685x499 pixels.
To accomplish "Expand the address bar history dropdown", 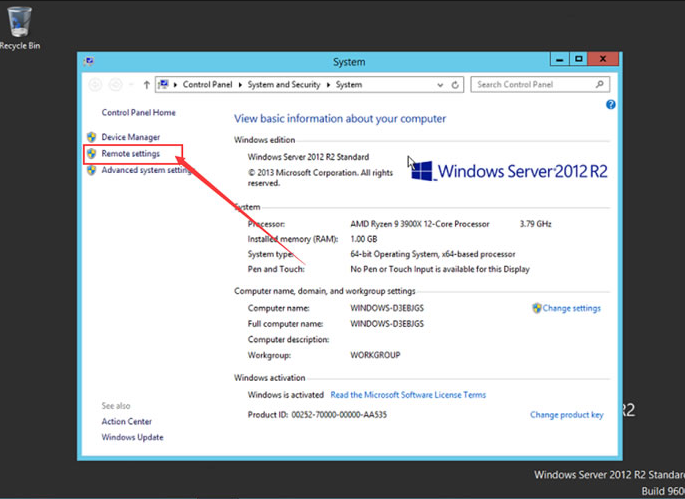I will (440, 85).
